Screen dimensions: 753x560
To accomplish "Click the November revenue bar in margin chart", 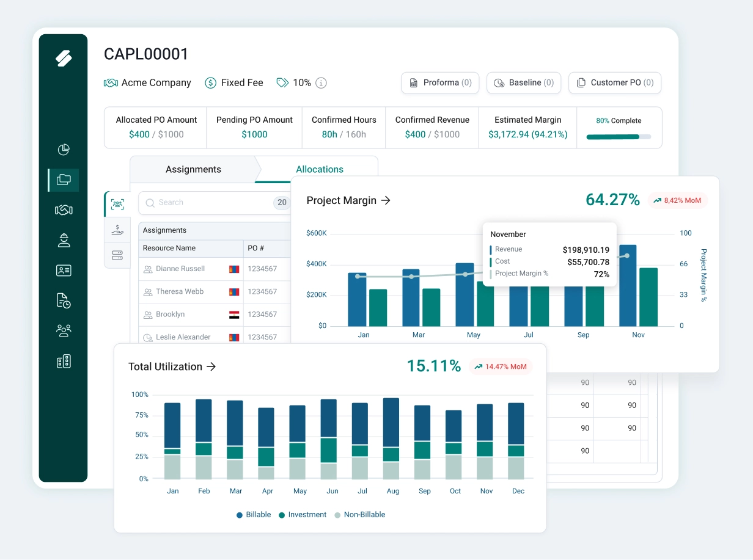I will pyautogui.click(x=628, y=285).
